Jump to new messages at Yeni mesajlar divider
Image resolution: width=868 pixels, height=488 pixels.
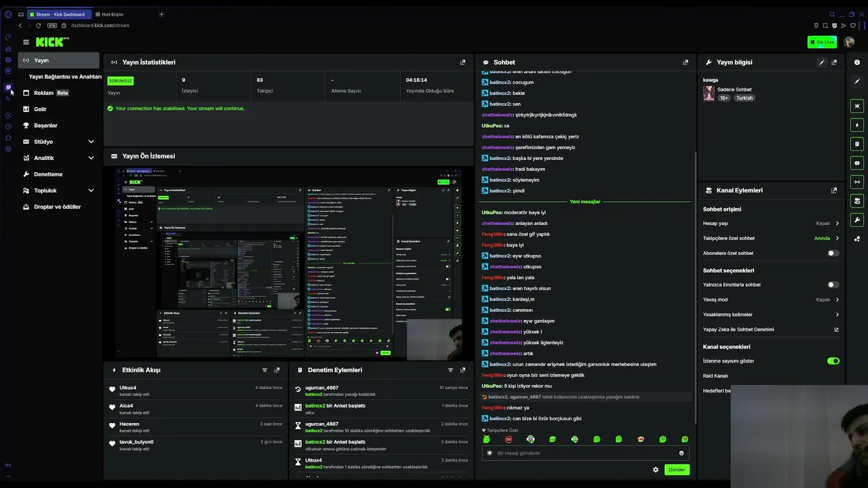[x=585, y=201]
